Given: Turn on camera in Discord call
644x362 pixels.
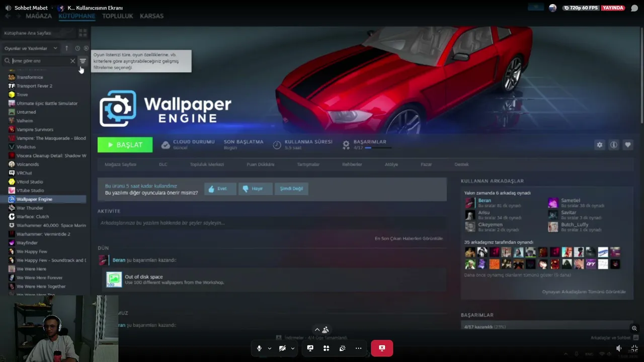Looking at the screenshot, I should 282,348.
